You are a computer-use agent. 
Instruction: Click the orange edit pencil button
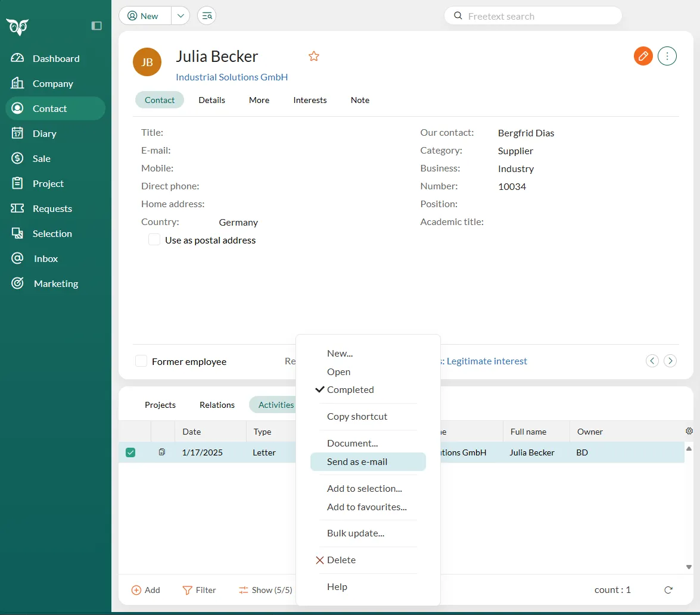(643, 57)
